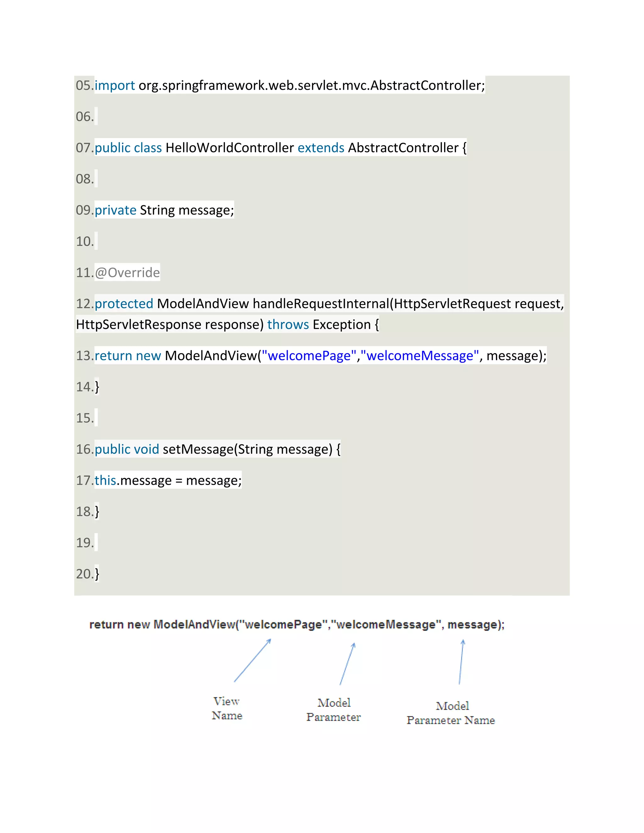
Task: Click the bold 'return new ModelAndView' diagram text
Action: (162, 625)
